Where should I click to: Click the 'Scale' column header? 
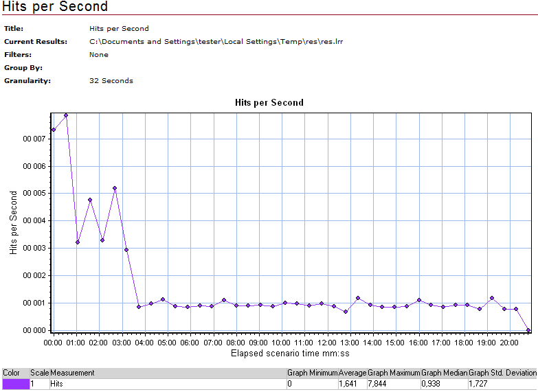pyautogui.click(x=40, y=373)
